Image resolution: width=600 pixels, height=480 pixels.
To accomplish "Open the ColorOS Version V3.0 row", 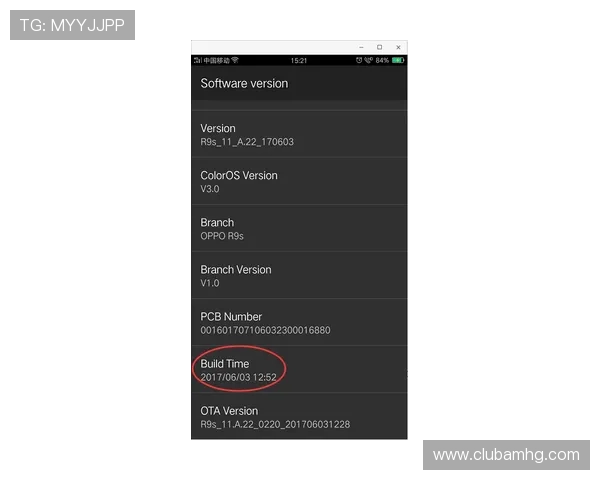I will tap(299, 181).
